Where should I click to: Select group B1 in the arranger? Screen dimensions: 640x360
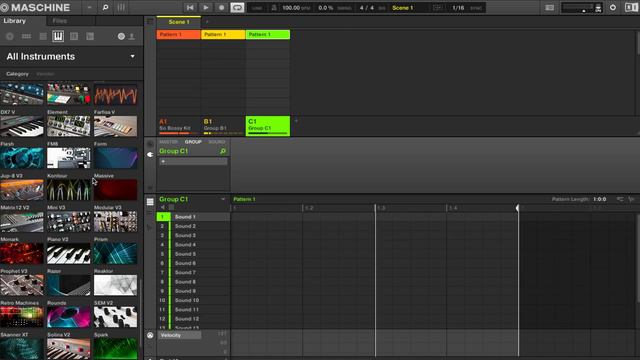[223, 126]
